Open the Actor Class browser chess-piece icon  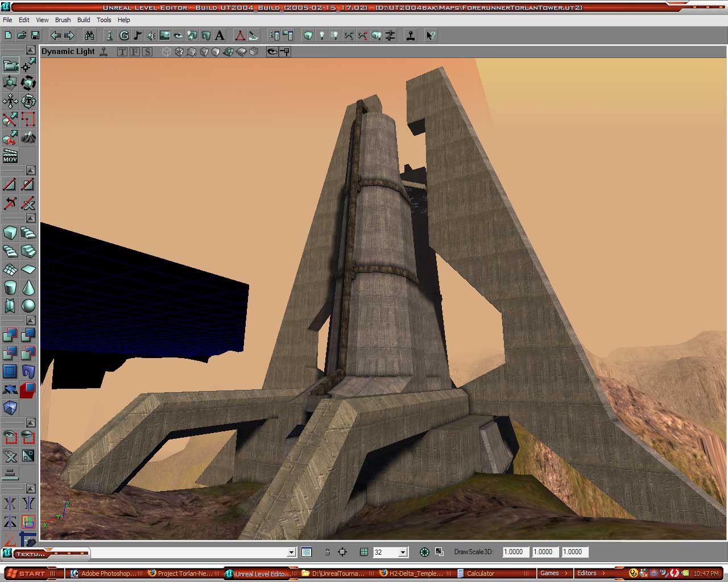tap(110, 35)
